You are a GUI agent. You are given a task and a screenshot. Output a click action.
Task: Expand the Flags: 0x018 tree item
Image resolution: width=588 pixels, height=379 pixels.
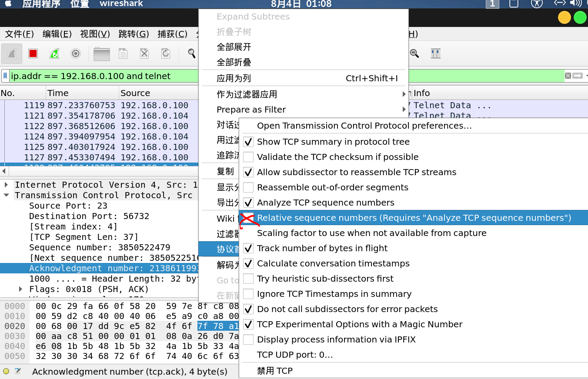coord(20,289)
